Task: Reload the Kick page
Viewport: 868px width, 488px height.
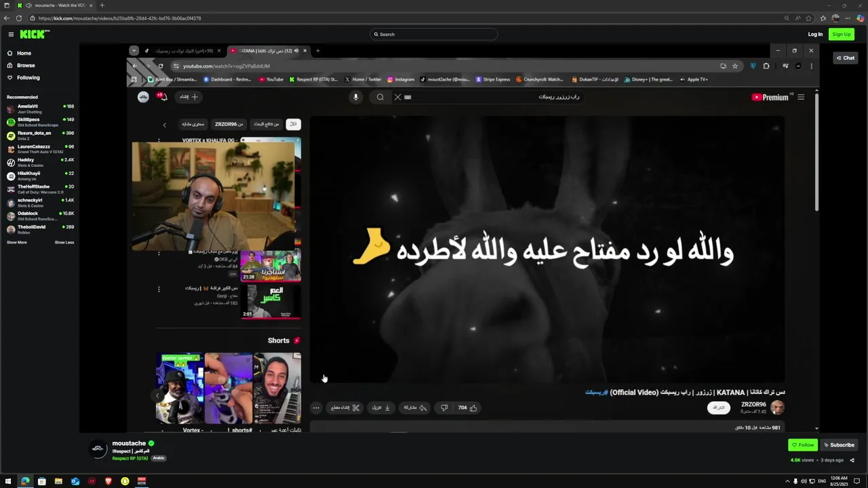Action: click(x=18, y=18)
